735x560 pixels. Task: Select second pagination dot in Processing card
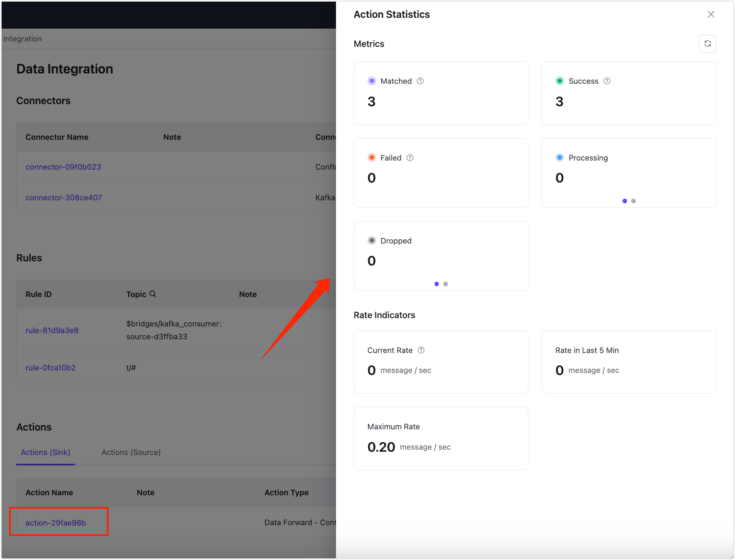(633, 201)
